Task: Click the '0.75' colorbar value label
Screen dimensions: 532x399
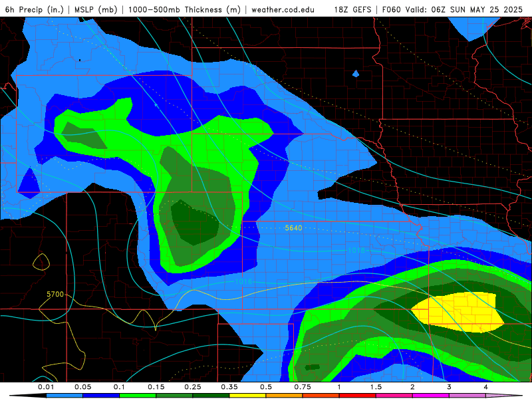Action: (303, 387)
